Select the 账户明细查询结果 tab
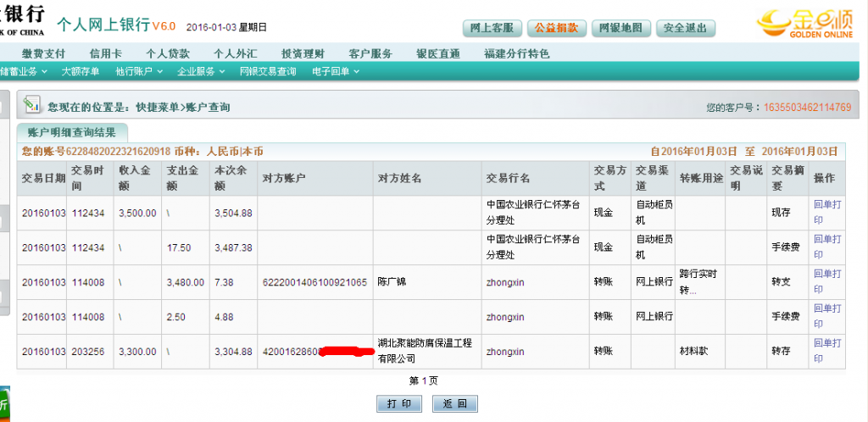Screen dimensions: 868x422 [x=72, y=132]
